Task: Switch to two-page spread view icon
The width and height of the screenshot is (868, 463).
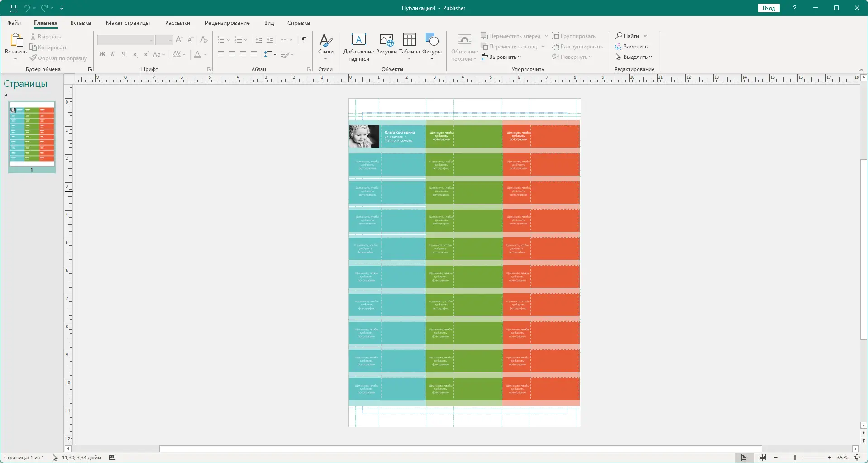Action: tap(763, 458)
